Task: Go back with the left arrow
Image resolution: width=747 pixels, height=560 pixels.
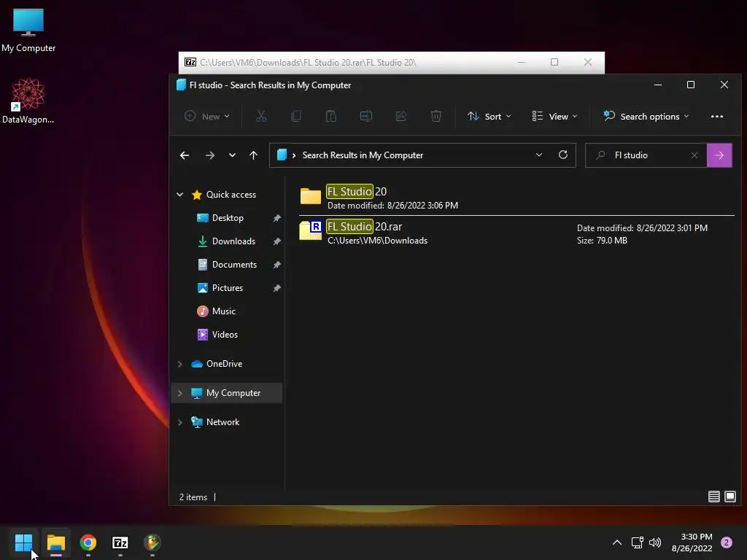Action: coord(185,155)
